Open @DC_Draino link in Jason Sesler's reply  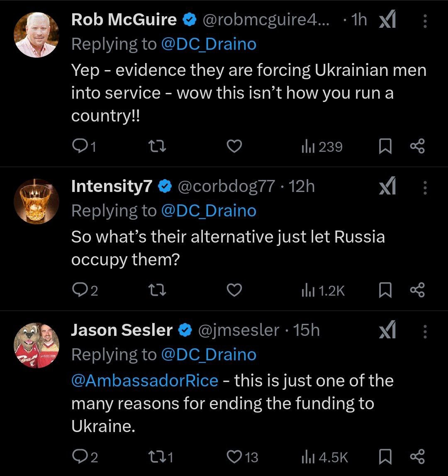[208, 355]
